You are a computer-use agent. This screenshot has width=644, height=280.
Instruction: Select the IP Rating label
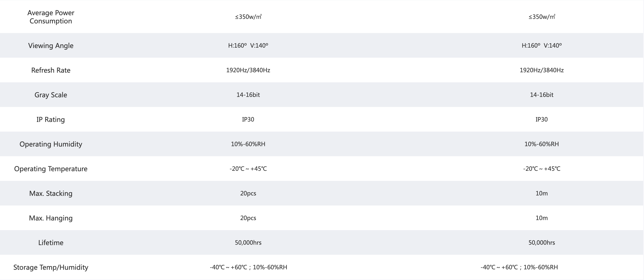51,119
